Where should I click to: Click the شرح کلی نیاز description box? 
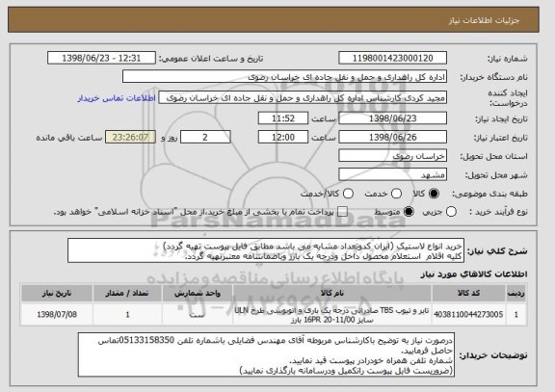click(266, 250)
